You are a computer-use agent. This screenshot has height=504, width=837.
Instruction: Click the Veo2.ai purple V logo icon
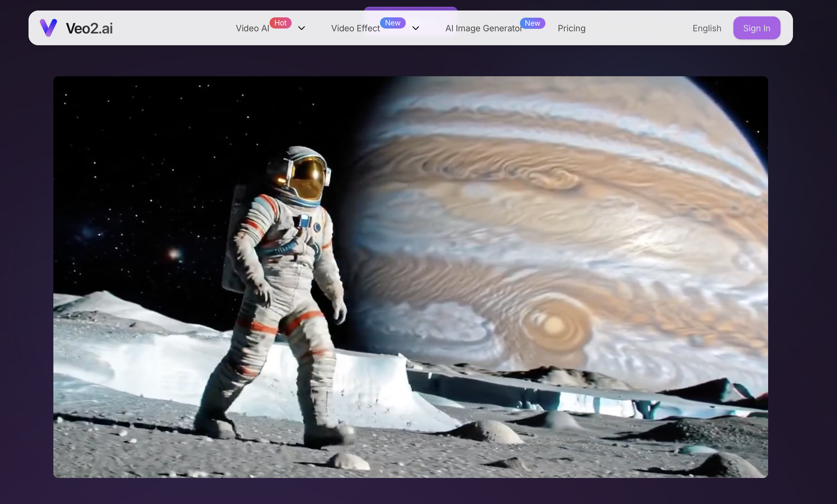point(48,28)
